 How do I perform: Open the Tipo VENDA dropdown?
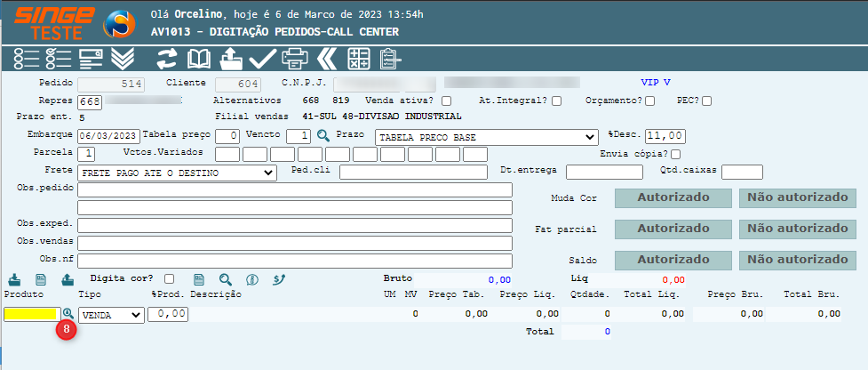(111, 315)
